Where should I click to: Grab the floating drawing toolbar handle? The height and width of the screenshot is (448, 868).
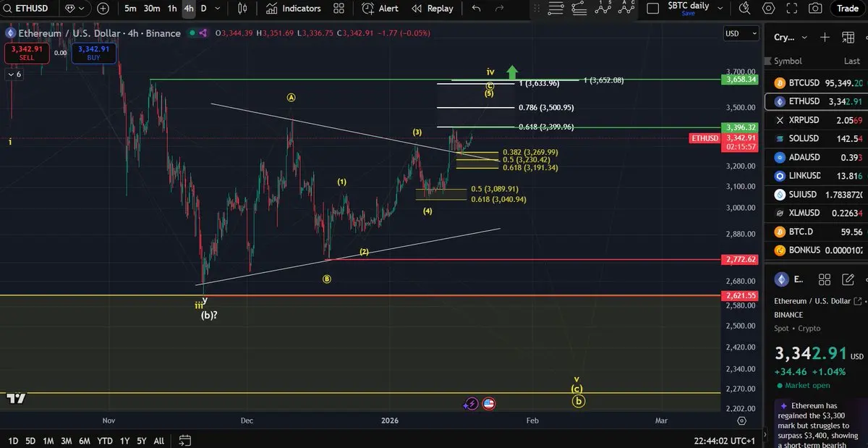(x=536, y=9)
